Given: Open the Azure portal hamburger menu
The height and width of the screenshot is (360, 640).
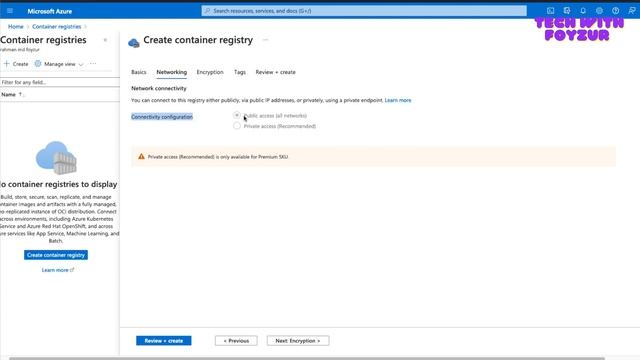Looking at the screenshot, I should [x=10, y=11].
